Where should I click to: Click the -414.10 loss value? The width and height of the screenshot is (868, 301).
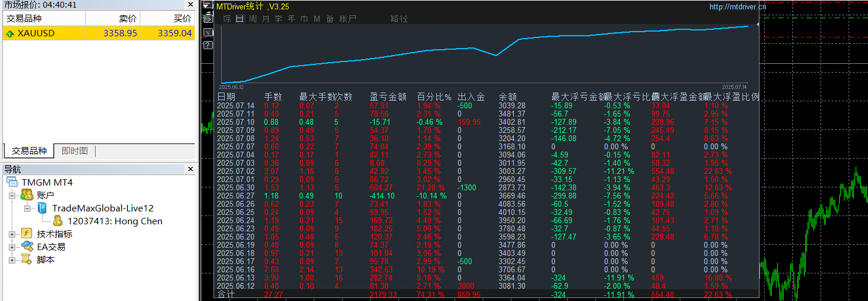(382, 196)
